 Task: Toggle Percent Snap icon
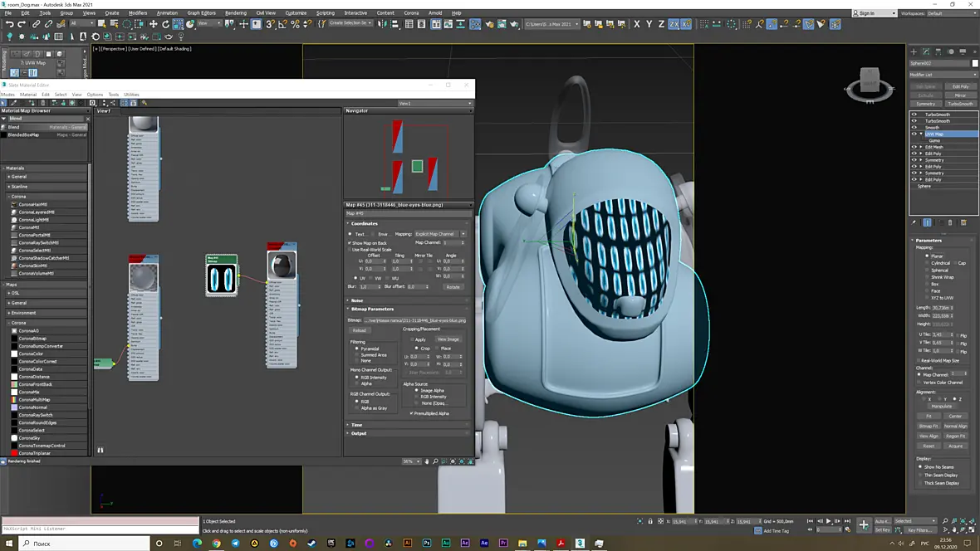pos(295,24)
